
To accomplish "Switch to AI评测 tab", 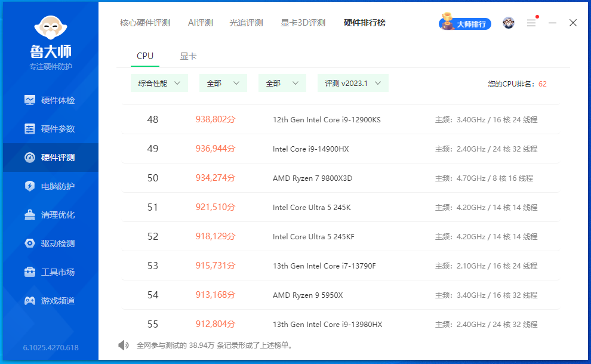I will [x=201, y=23].
